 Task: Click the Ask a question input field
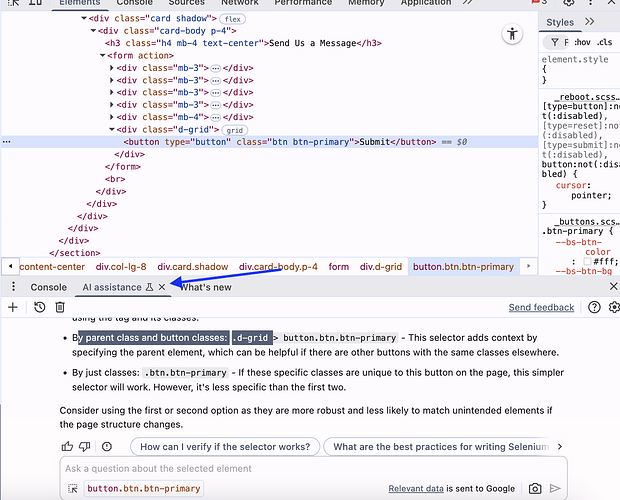click(x=313, y=468)
